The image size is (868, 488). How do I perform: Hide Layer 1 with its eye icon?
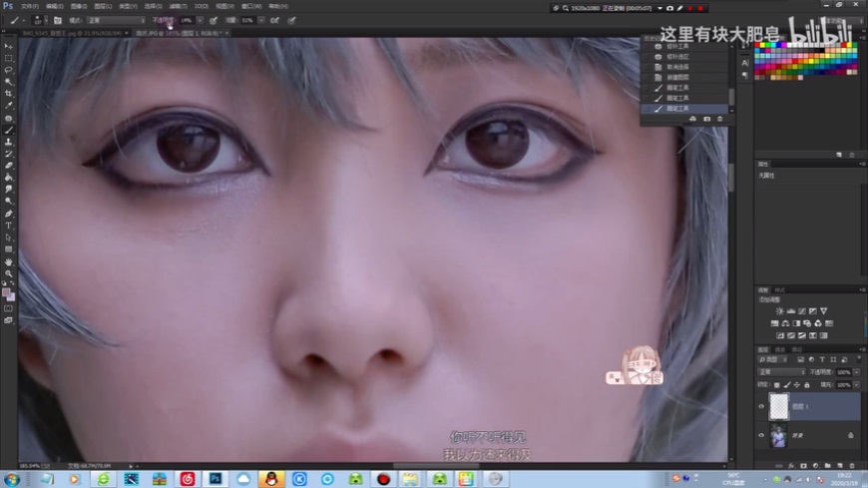[761, 406]
